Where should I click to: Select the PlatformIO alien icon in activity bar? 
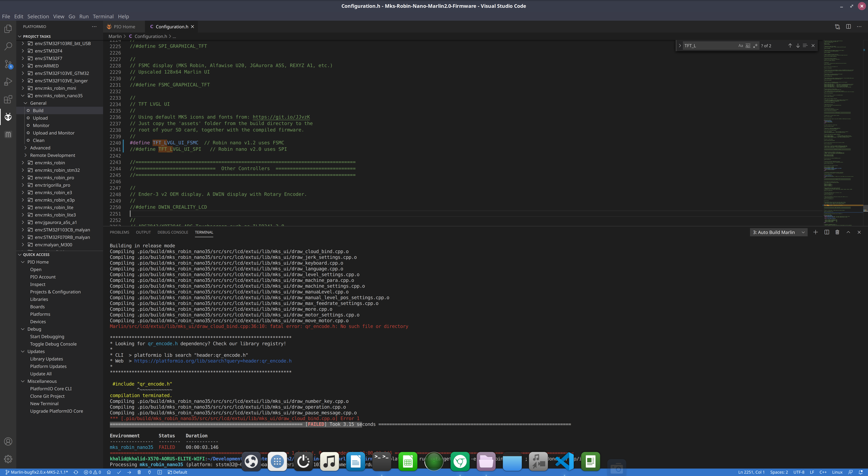point(8,117)
